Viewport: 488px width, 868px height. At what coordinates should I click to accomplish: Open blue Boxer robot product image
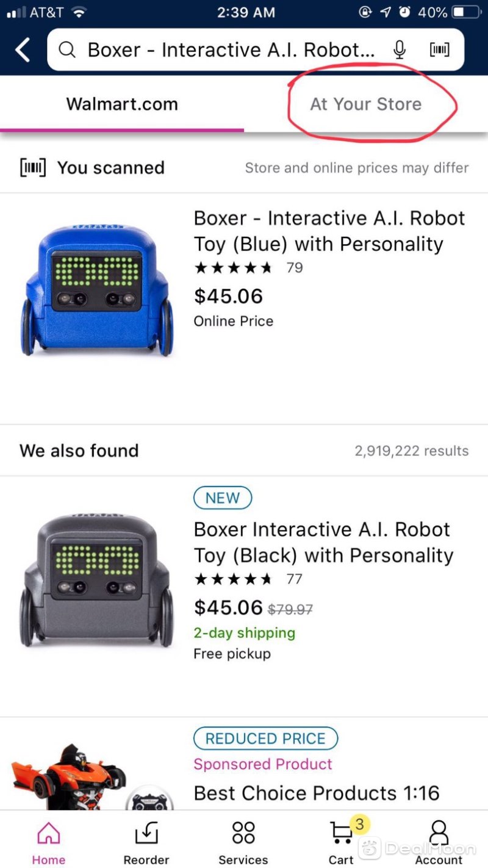96,290
